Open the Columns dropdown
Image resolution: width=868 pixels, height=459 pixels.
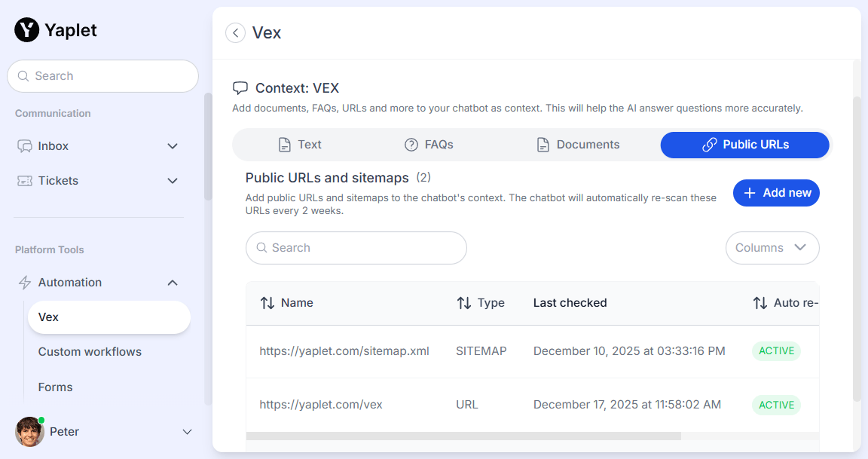(772, 248)
